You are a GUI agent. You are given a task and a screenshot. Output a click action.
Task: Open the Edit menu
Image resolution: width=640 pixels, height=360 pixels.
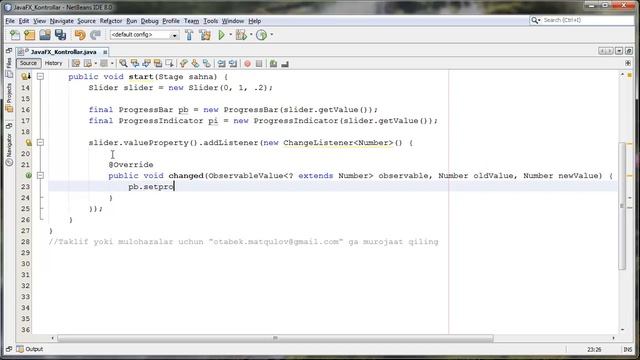[24, 21]
